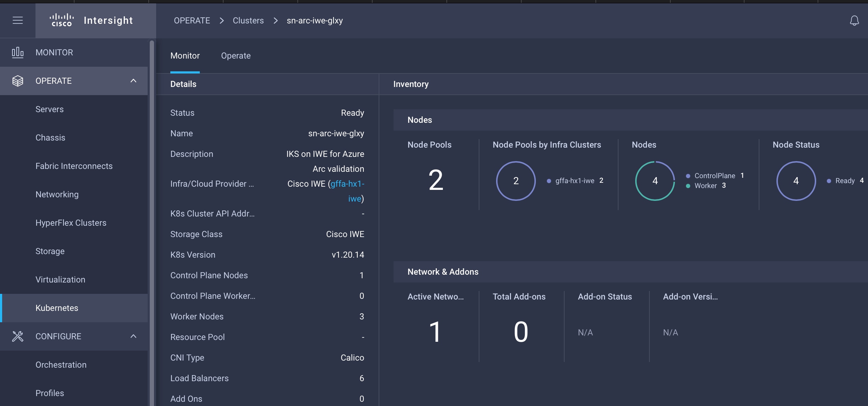This screenshot has width=868, height=406.
Task: Click the Status value Ready
Action: tap(352, 113)
